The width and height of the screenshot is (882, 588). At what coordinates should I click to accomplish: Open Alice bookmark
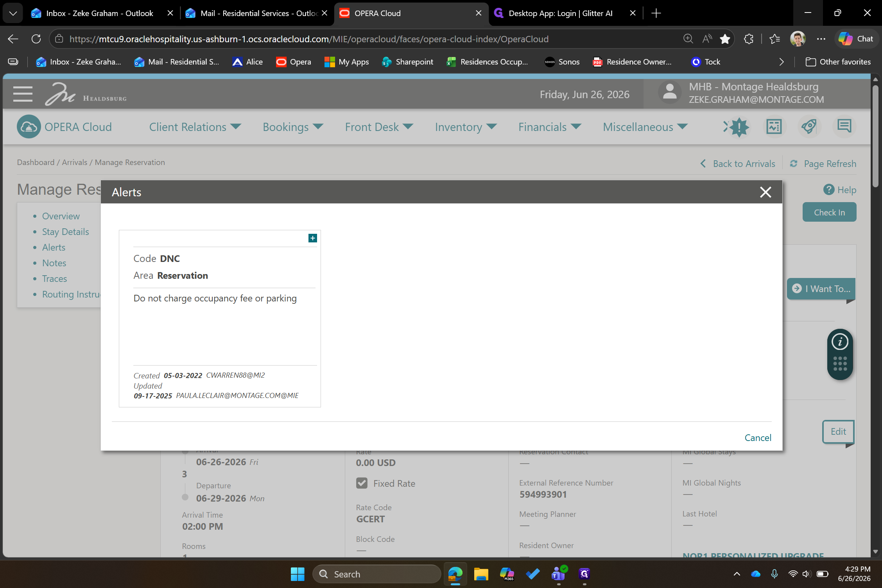click(247, 62)
